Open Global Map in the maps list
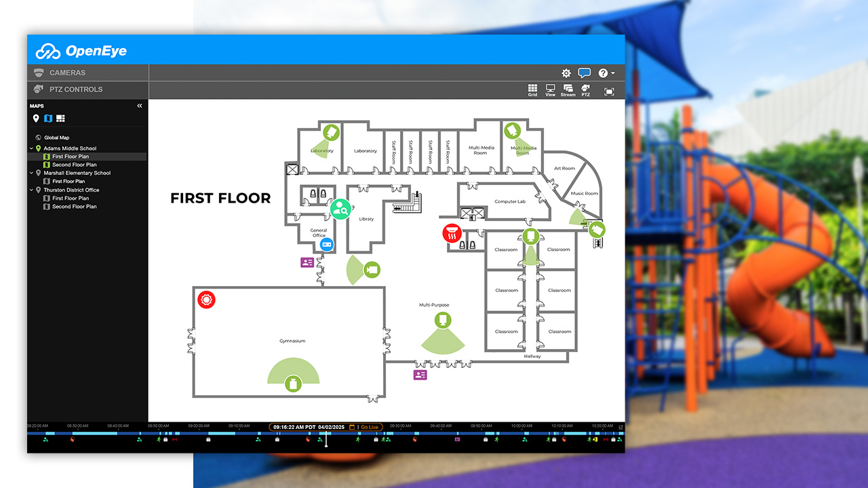Screen dimensions: 868x488 click(56, 138)
